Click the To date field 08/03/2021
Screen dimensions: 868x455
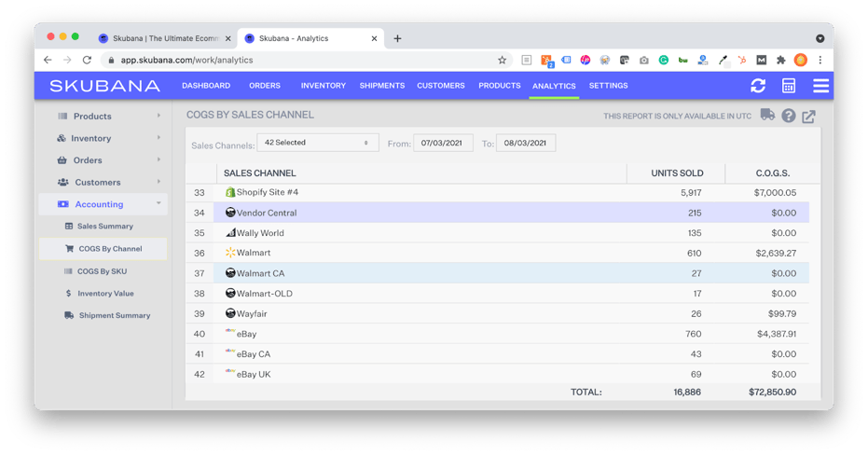526,143
